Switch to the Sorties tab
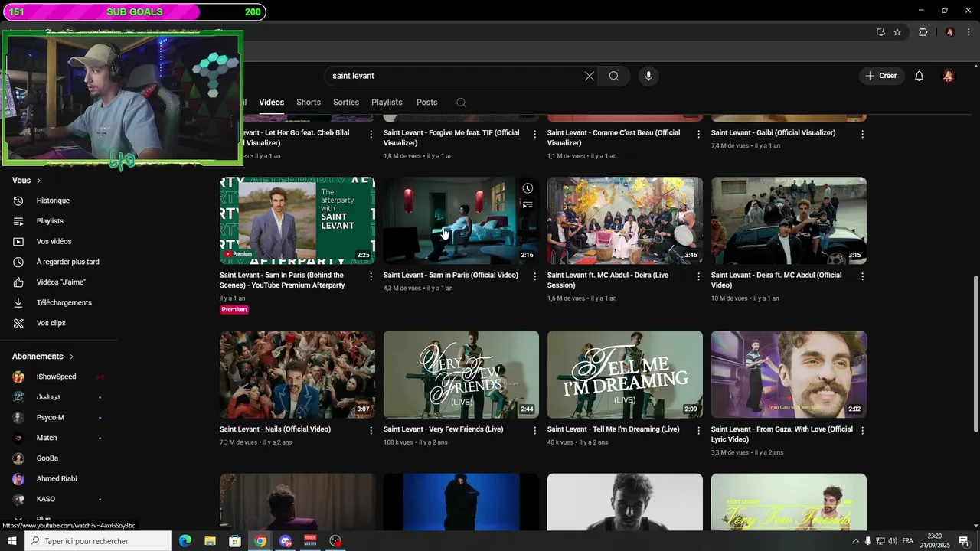The height and width of the screenshot is (551, 980). (x=346, y=103)
